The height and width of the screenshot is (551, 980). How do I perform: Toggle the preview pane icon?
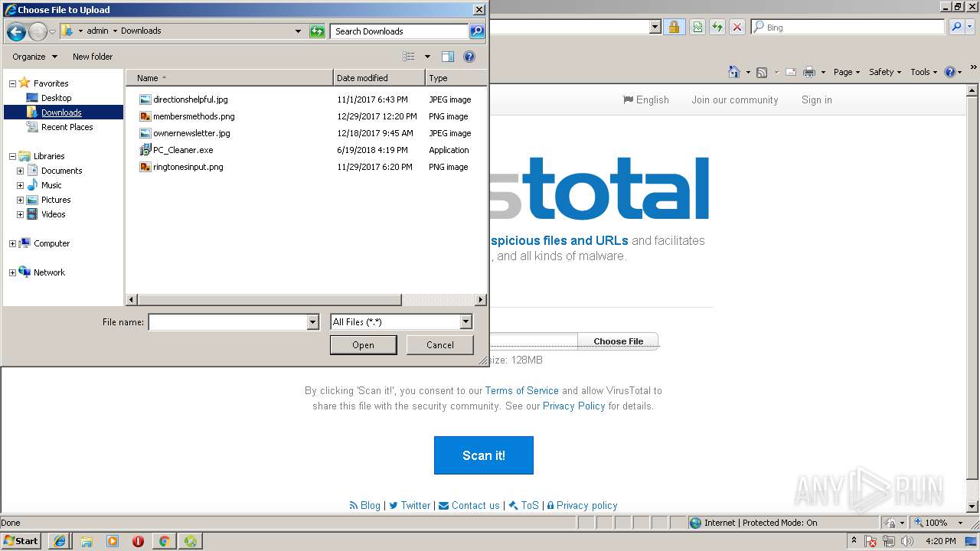coord(448,57)
